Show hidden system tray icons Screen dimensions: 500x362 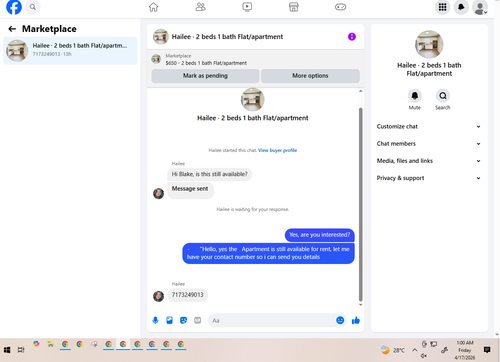pos(414,350)
